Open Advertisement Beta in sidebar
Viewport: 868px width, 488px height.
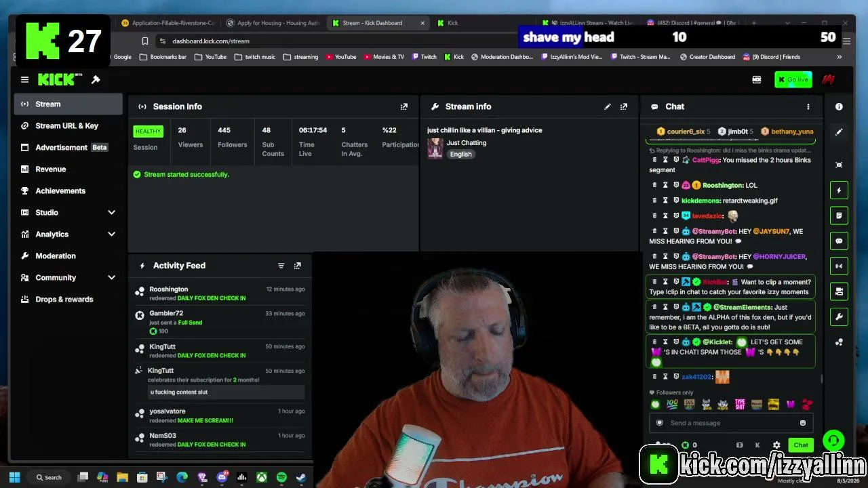coord(68,148)
